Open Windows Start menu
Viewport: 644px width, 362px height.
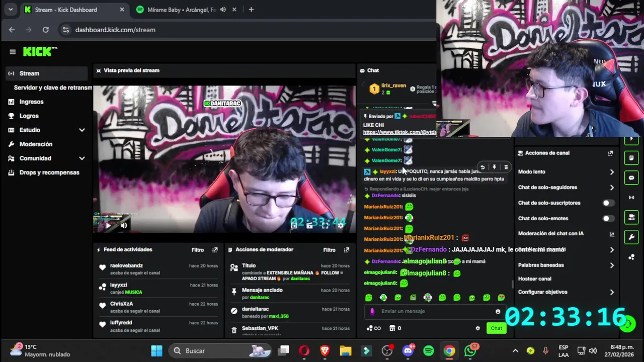156,351
